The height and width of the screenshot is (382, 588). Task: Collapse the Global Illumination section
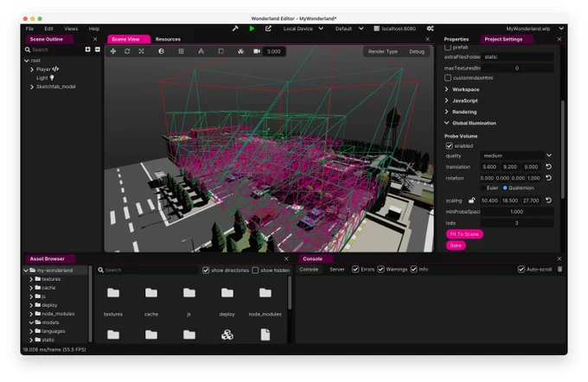(x=447, y=123)
